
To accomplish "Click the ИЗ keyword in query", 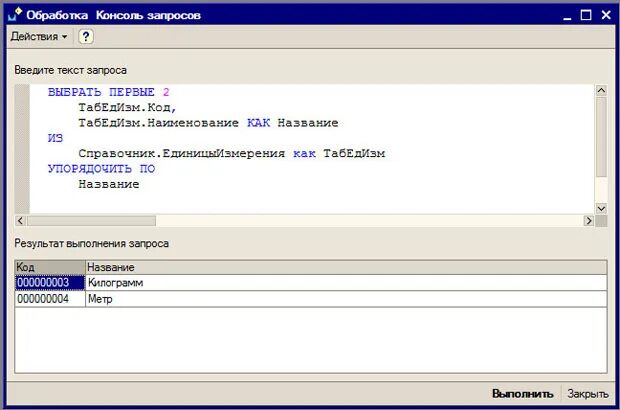I will coord(55,138).
